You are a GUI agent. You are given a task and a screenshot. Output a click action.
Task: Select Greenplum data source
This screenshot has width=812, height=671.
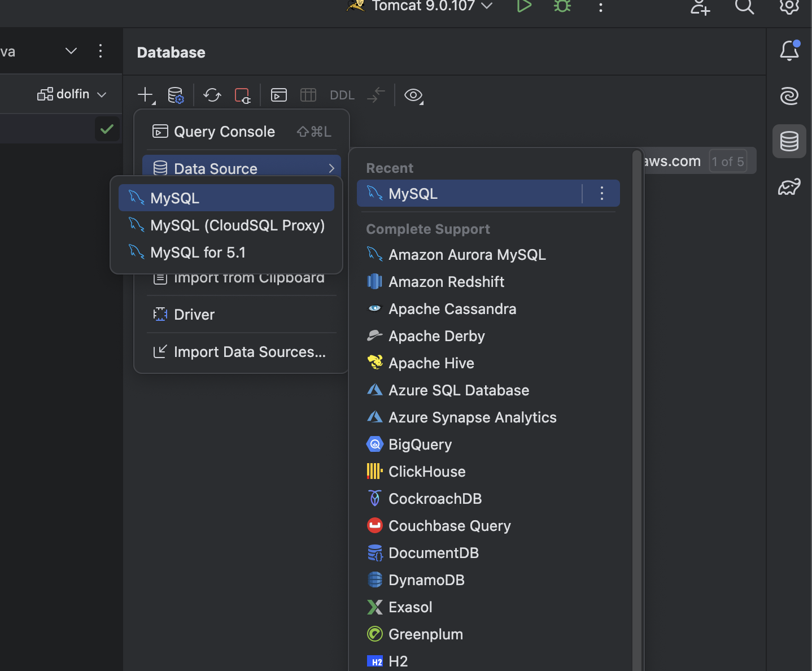click(488, 634)
